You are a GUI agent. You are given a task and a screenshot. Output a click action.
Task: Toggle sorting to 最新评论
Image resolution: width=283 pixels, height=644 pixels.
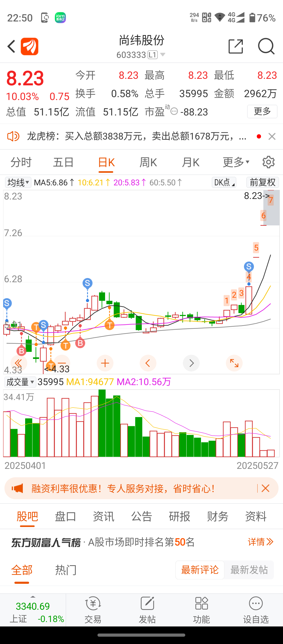coord(200,570)
